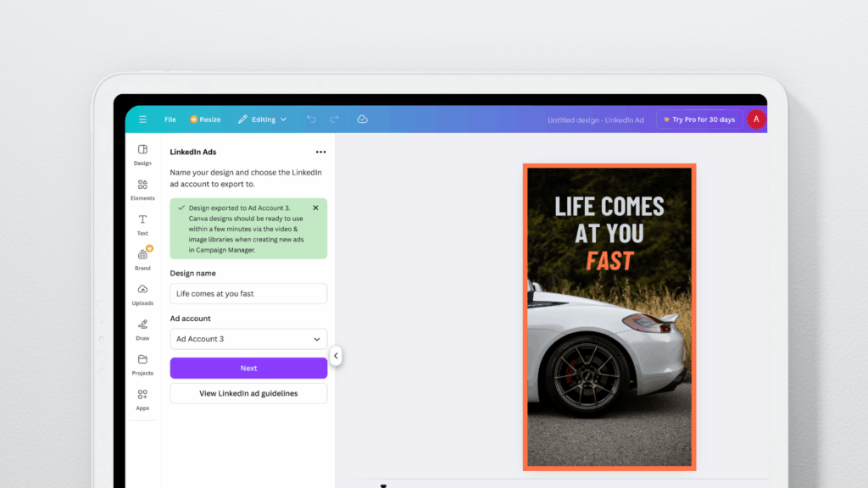The image size is (868, 488).
Task: Select the Untitled design - LinkedIn Ad title
Action: 596,120
